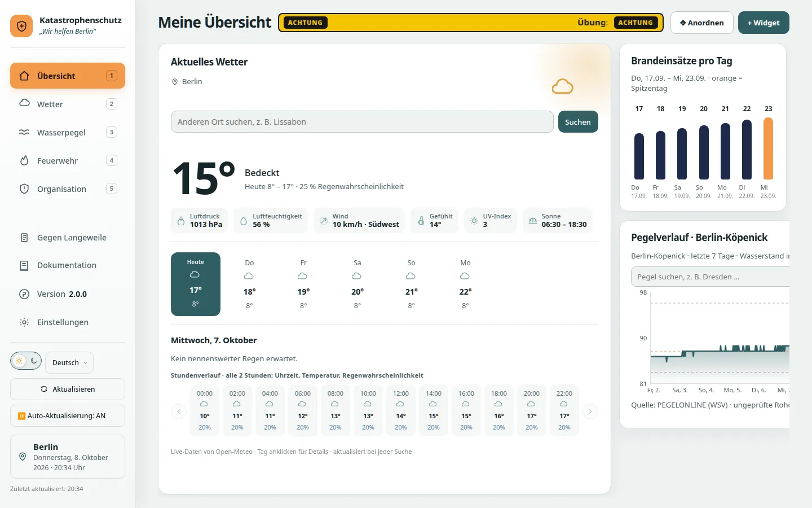812x508 pixels.
Task: Click the flame icon beside Feuerwehr
Action: pyautogui.click(x=24, y=160)
